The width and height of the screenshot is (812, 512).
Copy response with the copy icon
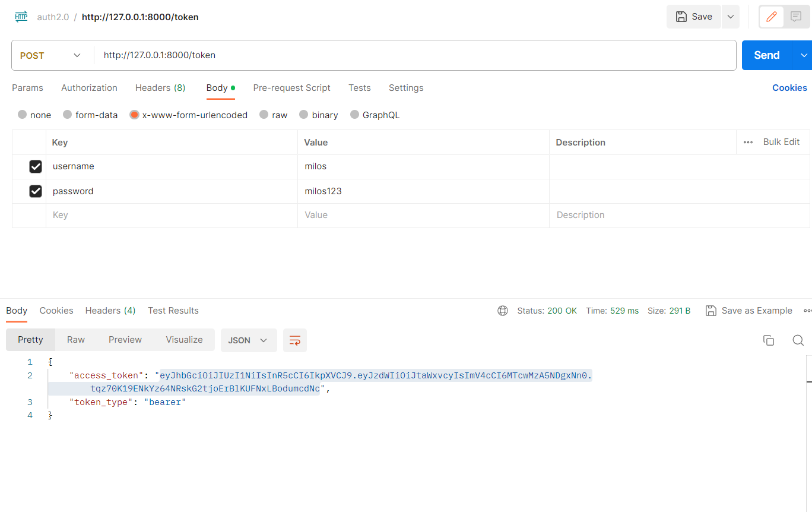769,340
